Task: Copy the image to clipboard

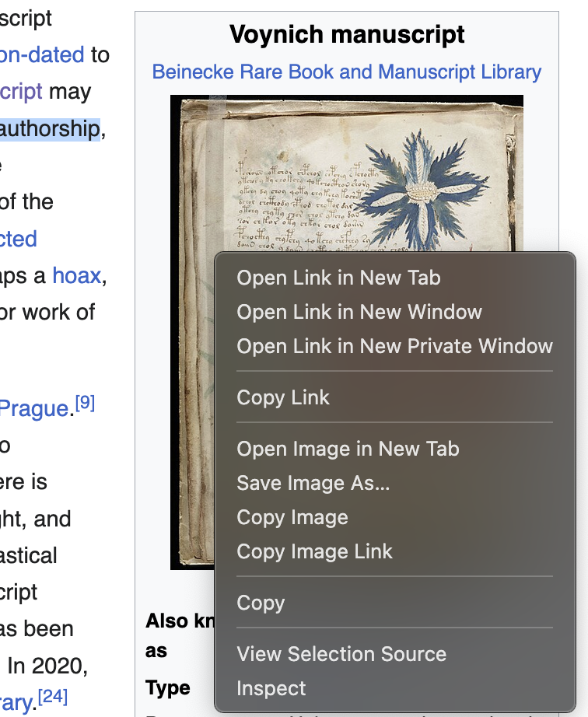Action: point(292,517)
